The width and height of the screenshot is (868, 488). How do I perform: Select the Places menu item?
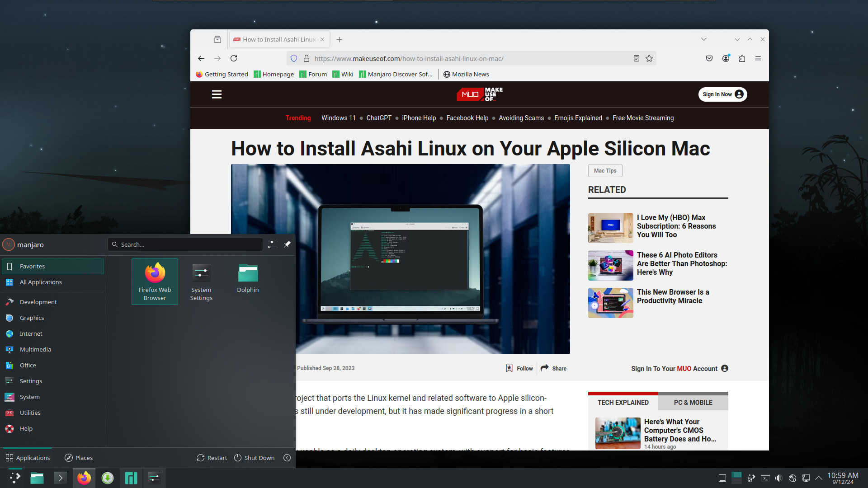pyautogui.click(x=79, y=458)
